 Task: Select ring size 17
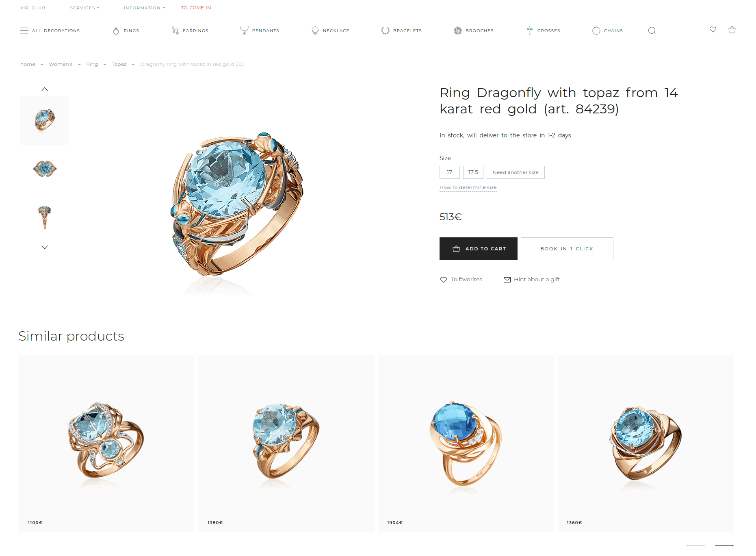[x=450, y=172]
